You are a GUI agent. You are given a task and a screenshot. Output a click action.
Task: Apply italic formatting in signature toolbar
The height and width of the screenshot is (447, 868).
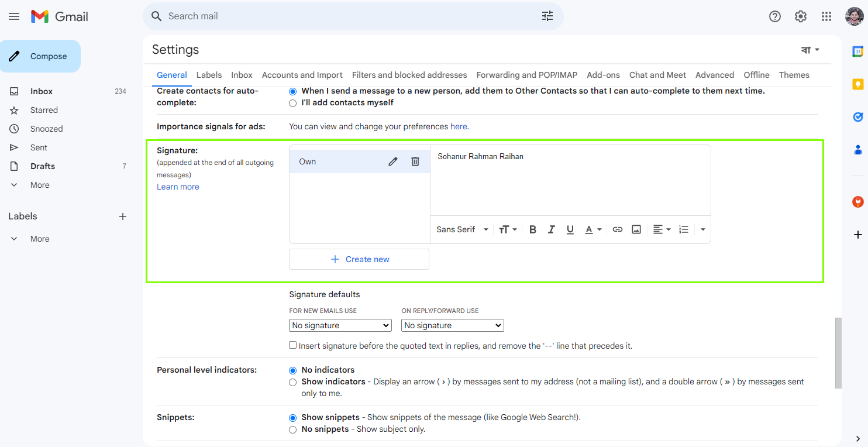click(551, 229)
